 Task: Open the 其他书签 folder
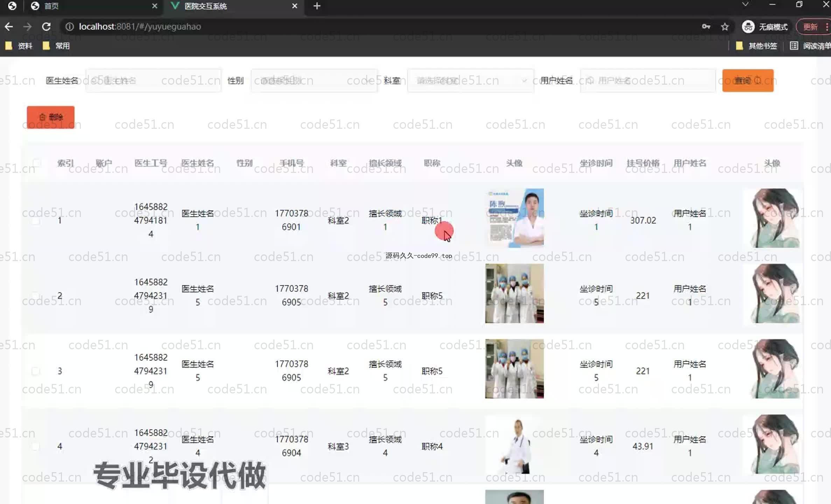coord(756,46)
